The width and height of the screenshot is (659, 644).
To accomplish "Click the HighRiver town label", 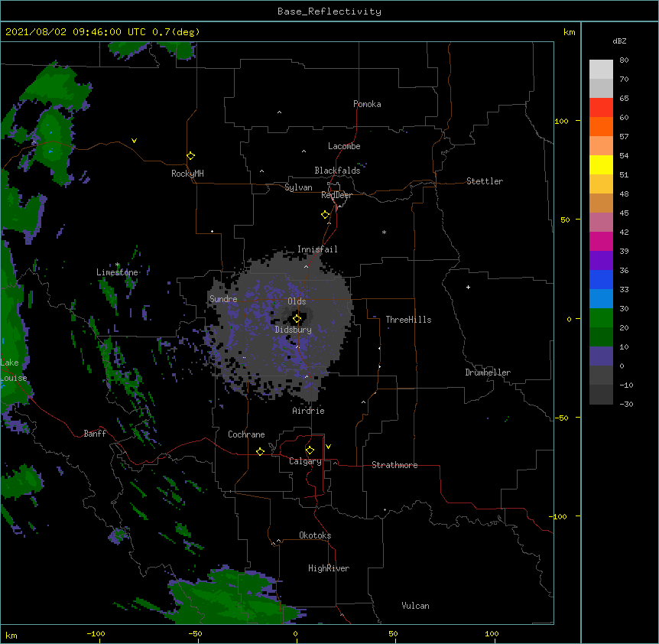I will click(329, 568).
